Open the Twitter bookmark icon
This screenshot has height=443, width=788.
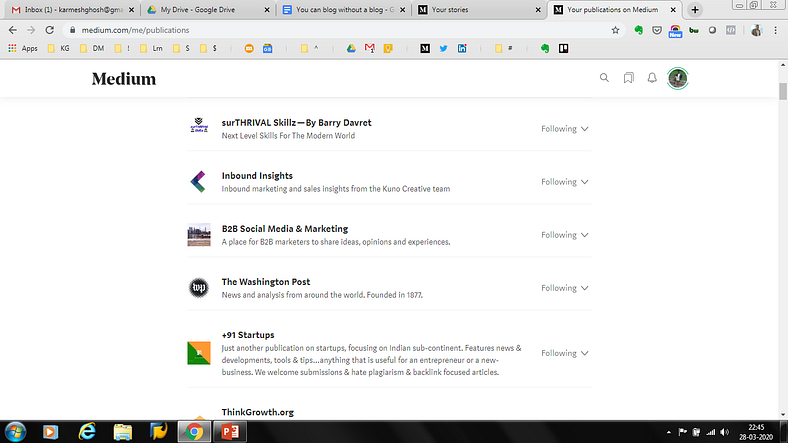443,48
